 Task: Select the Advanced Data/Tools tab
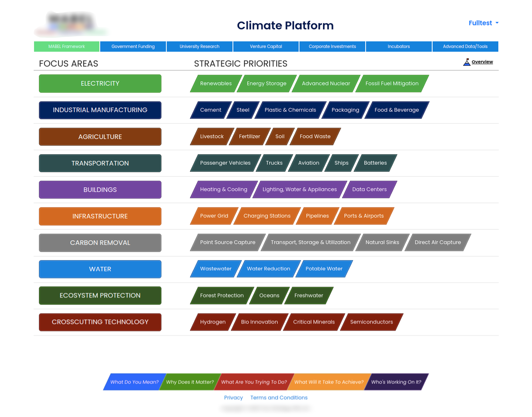465,47
